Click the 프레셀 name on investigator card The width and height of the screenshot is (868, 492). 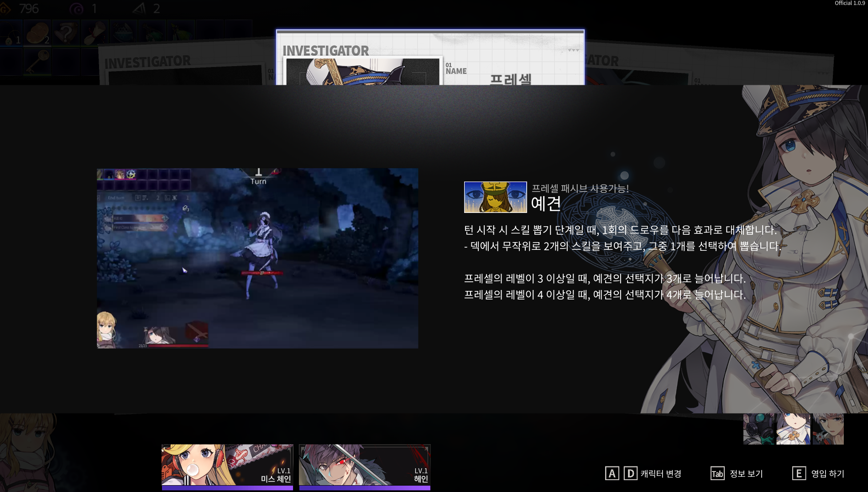[510, 79]
